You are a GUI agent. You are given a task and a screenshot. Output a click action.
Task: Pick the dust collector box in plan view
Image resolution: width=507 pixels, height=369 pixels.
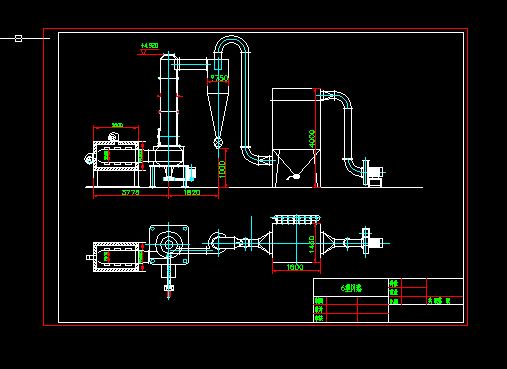click(296, 242)
